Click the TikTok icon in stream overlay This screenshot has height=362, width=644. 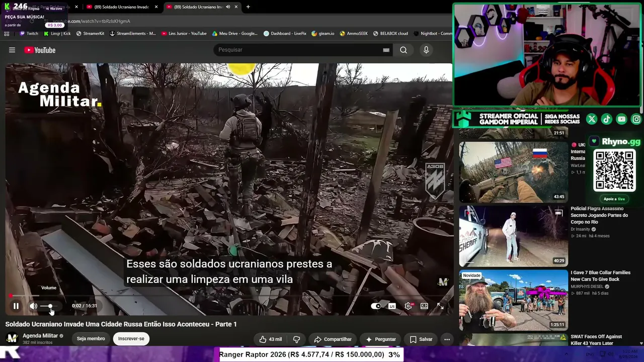[x=607, y=119]
